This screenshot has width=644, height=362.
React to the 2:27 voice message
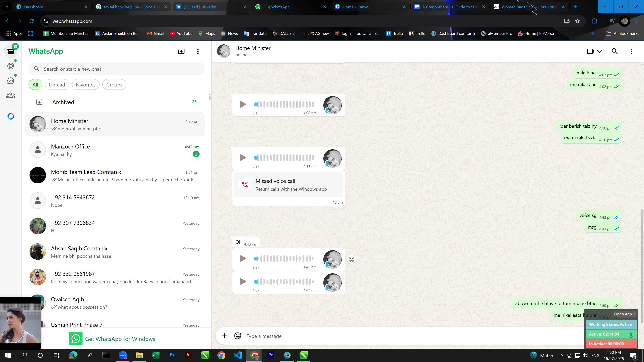(x=352, y=259)
